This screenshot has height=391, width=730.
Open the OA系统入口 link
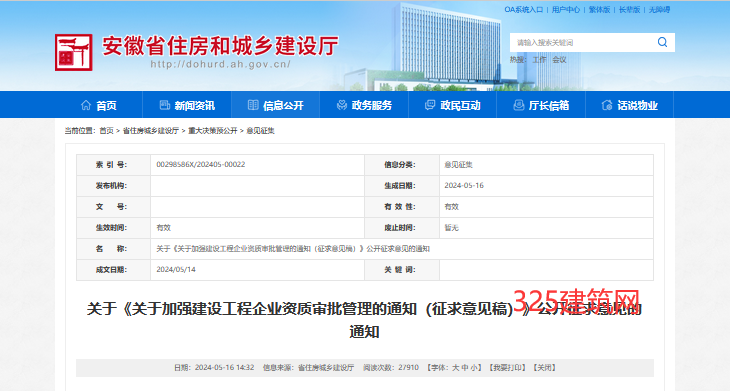click(524, 9)
